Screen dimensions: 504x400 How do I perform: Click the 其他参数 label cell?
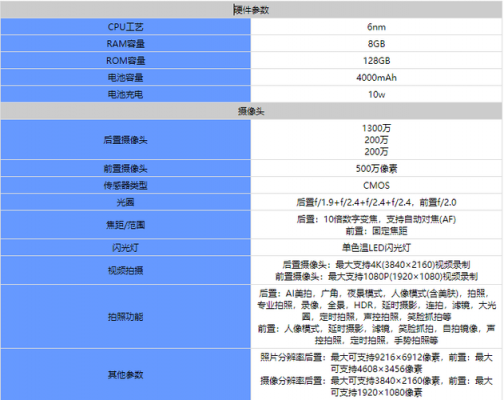pyautogui.click(x=126, y=375)
